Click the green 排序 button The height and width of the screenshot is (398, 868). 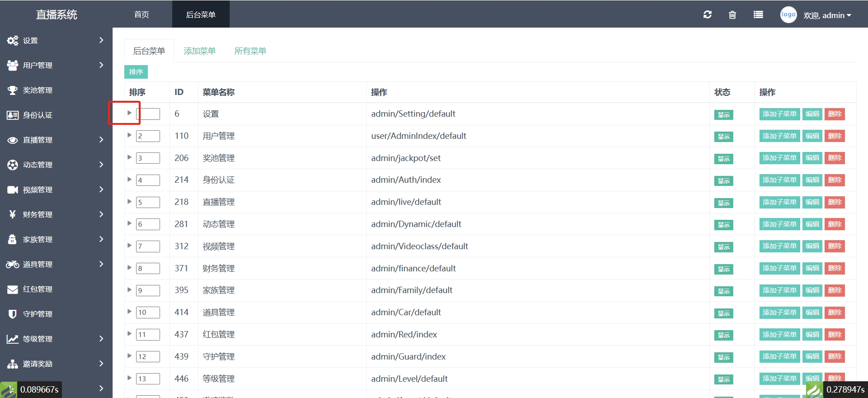[x=136, y=72]
